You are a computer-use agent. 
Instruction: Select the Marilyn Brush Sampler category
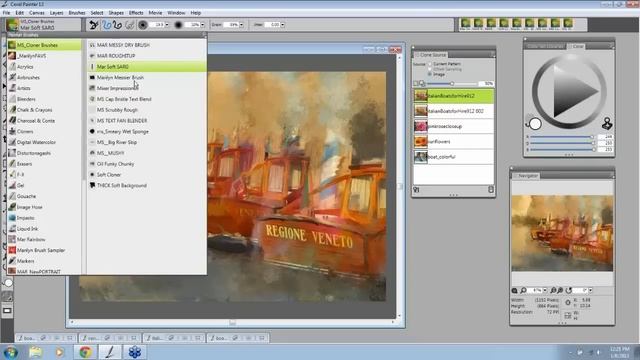click(x=44, y=250)
